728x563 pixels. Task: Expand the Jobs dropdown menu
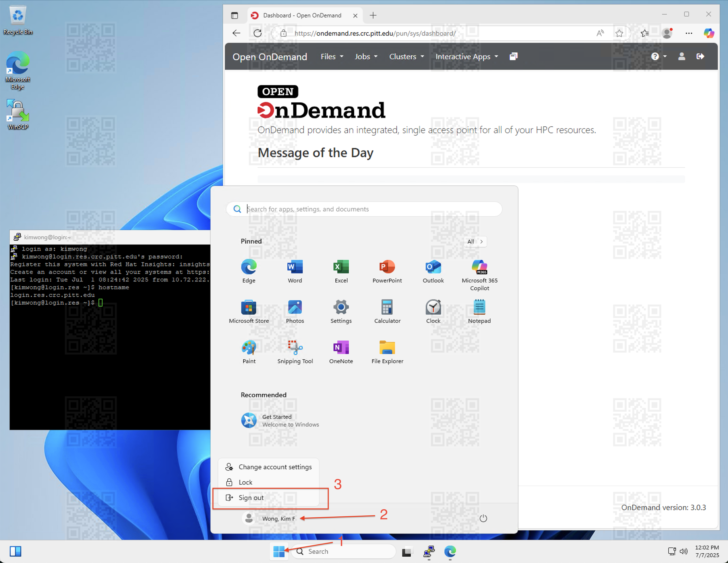pos(366,56)
